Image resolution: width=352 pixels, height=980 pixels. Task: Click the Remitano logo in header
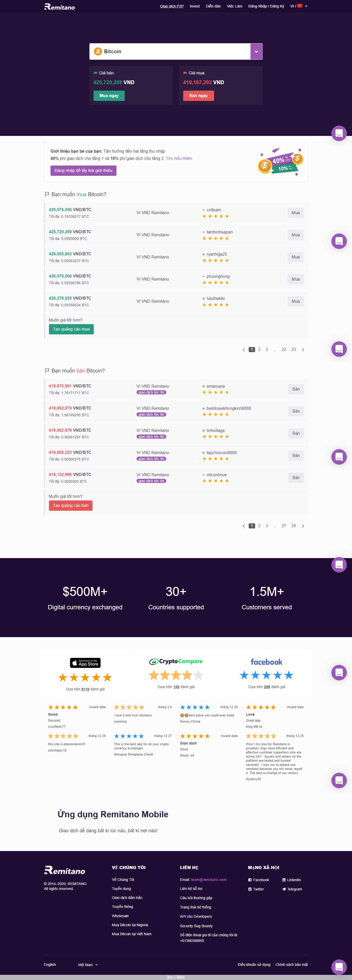(60, 6)
